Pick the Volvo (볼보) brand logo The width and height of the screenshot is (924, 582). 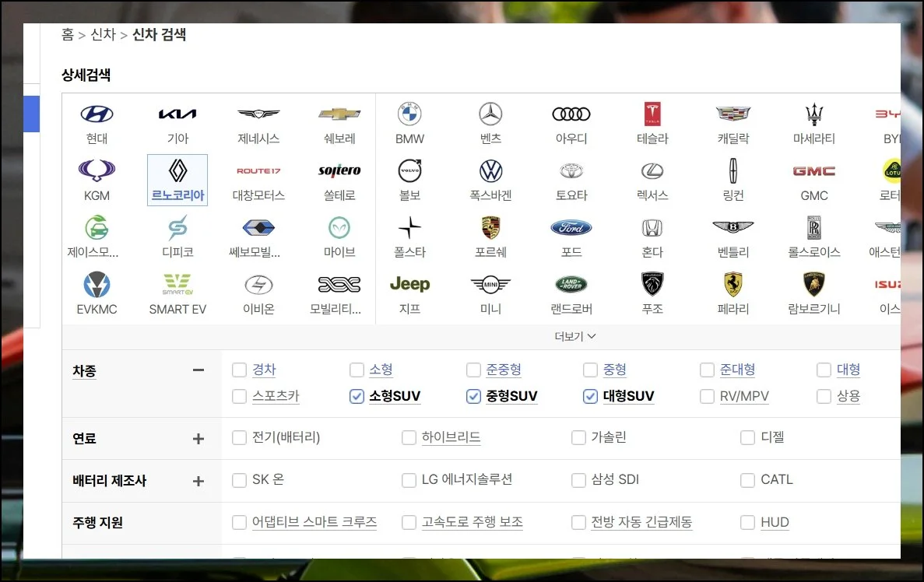point(409,171)
